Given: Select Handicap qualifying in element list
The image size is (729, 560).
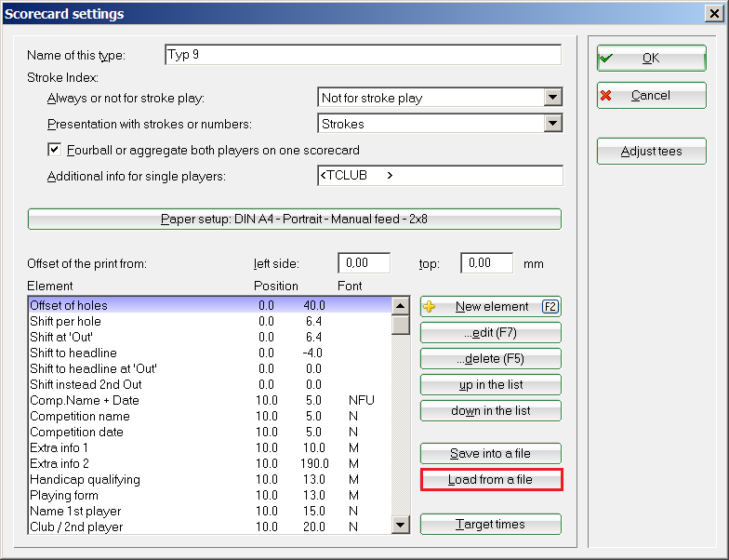Looking at the screenshot, I should pos(86,480).
